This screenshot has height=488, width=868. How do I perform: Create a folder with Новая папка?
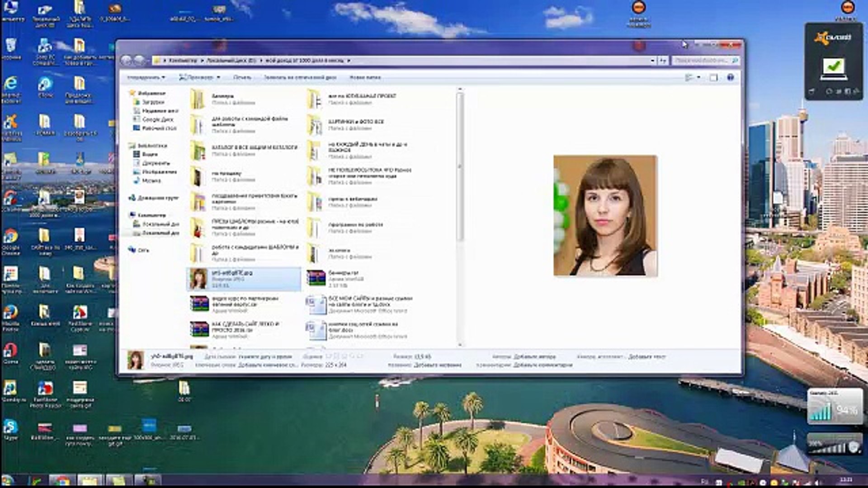[x=365, y=77]
